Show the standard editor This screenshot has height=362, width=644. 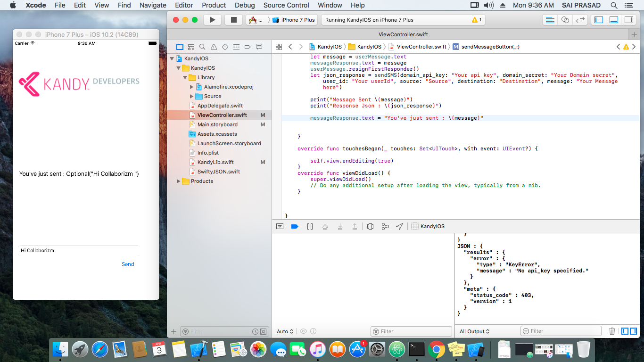[x=549, y=20]
